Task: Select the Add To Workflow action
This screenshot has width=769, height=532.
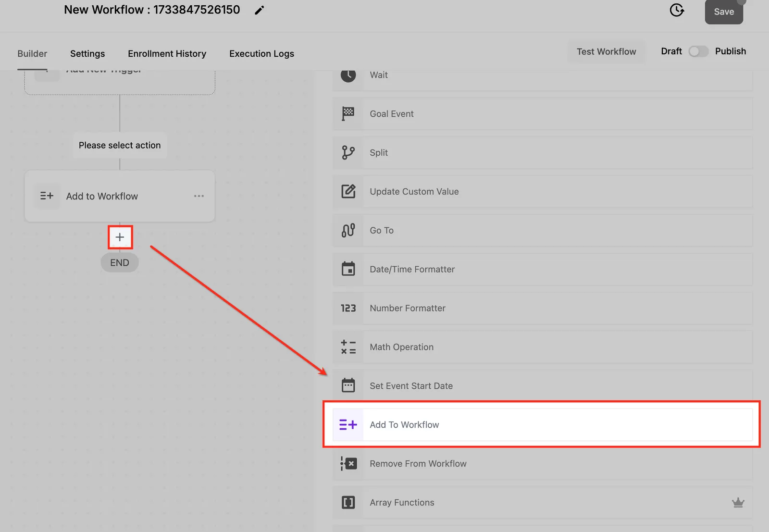Action: tap(543, 425)
